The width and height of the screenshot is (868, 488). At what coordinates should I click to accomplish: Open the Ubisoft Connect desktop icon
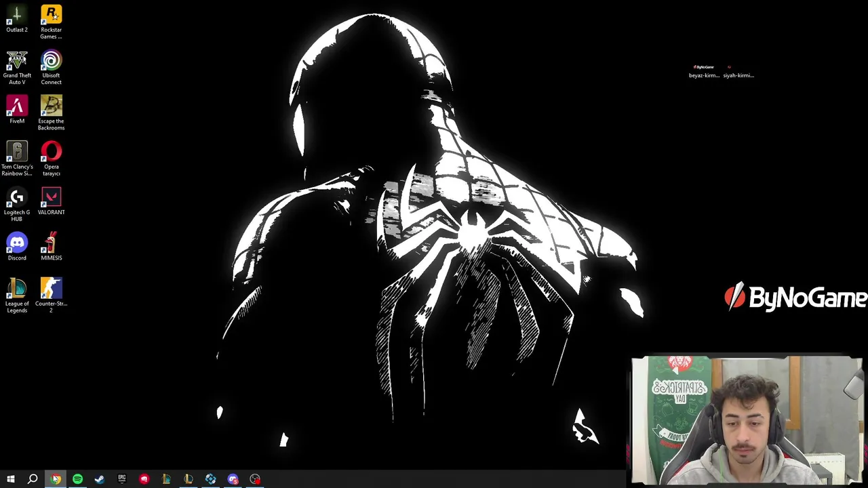click(51, 68)
